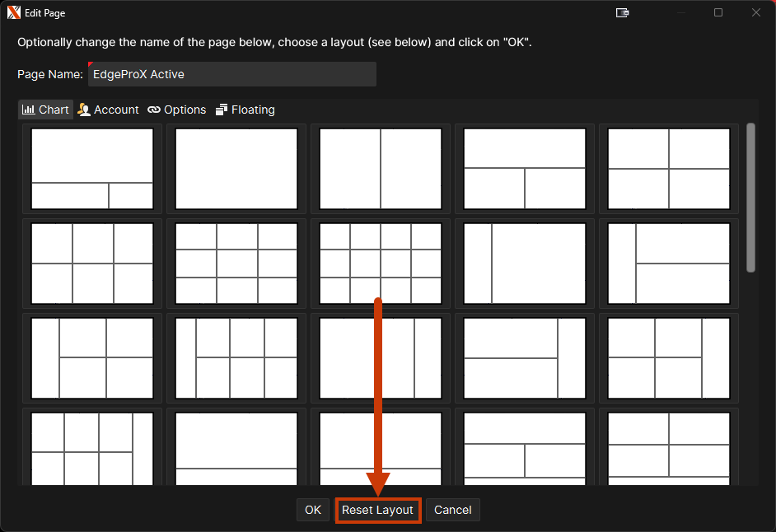Pick the 2x2 four-pane grid layout
Viewport: 776px width, 532px height.
(669, 169)
